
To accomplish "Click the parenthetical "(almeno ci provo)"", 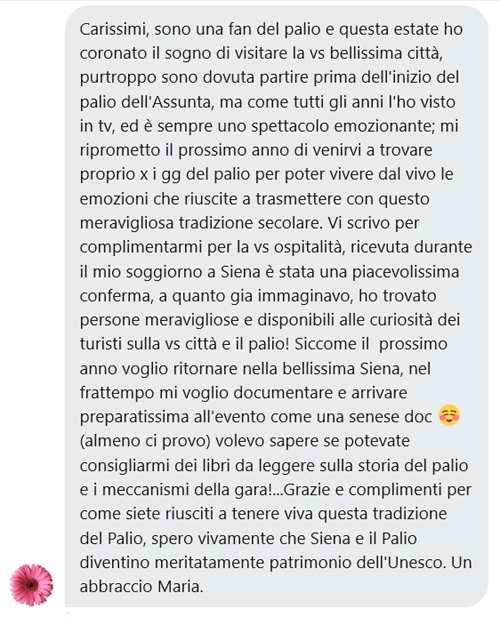I will 146,441.
